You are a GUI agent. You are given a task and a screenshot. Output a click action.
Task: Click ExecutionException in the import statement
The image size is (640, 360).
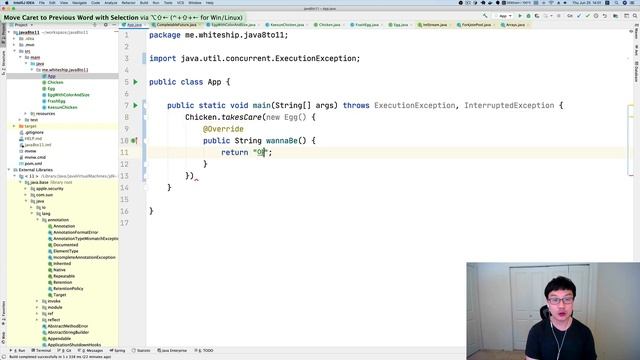tap(316, 58)
